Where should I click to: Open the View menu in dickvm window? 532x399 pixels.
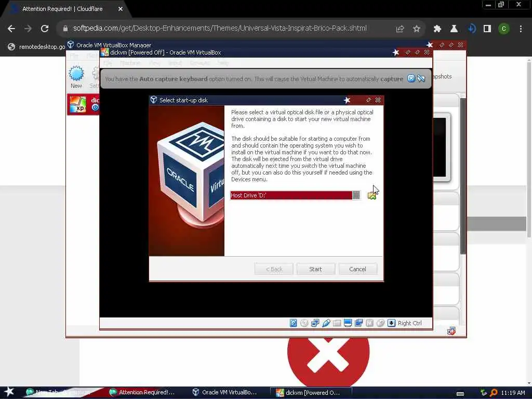154,63
